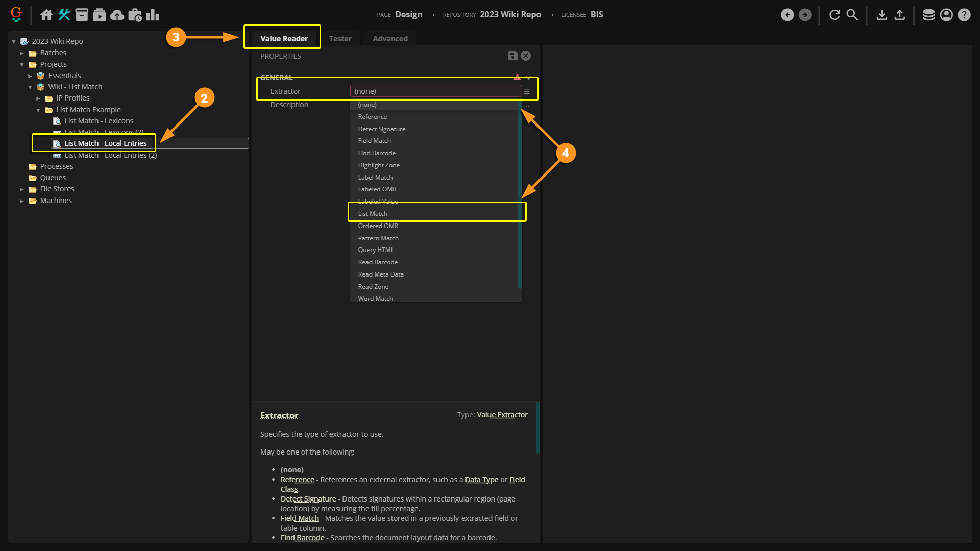Open the Extractor dropdown field
Viewport: 980px width, 551px height.
coord(435,91)
